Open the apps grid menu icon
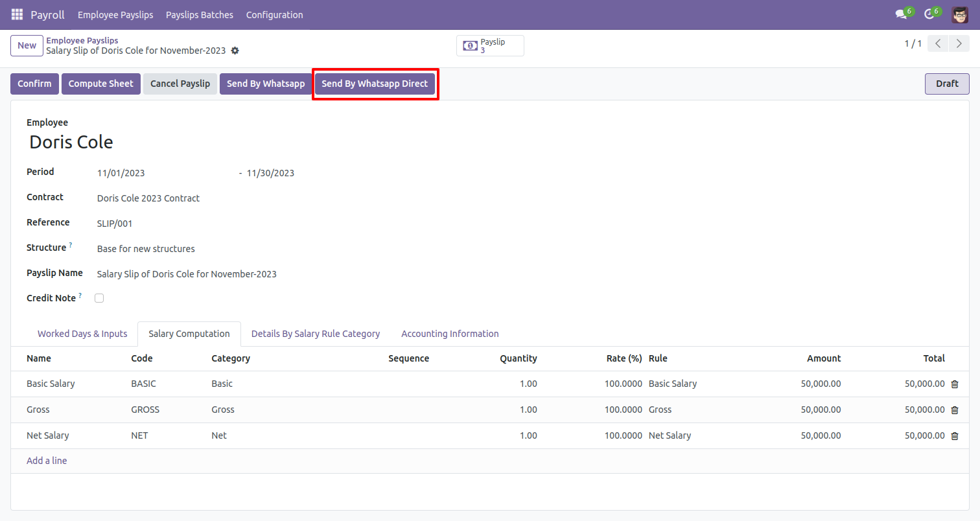980x521 pixels. pos(17,14)
